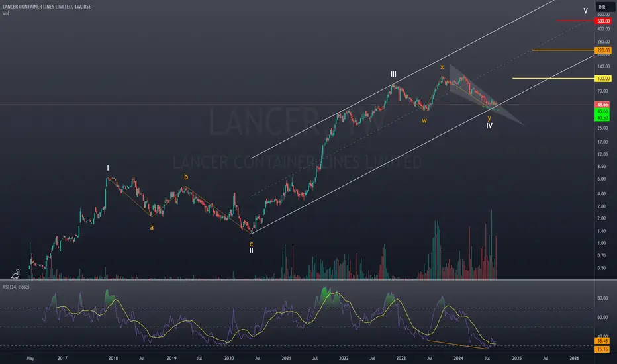Click the RSI (14, close) indicator label

[16, 287]
